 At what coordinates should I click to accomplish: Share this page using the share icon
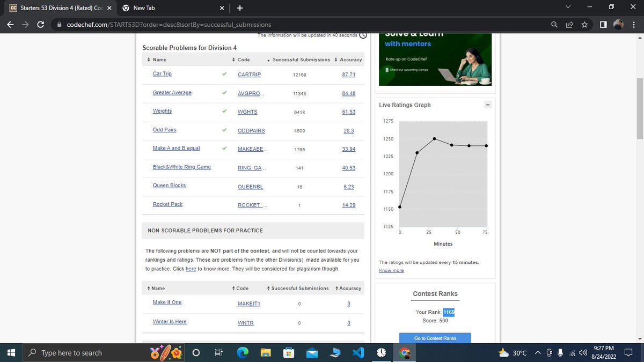pyautogui.click(x=569, y=25)
